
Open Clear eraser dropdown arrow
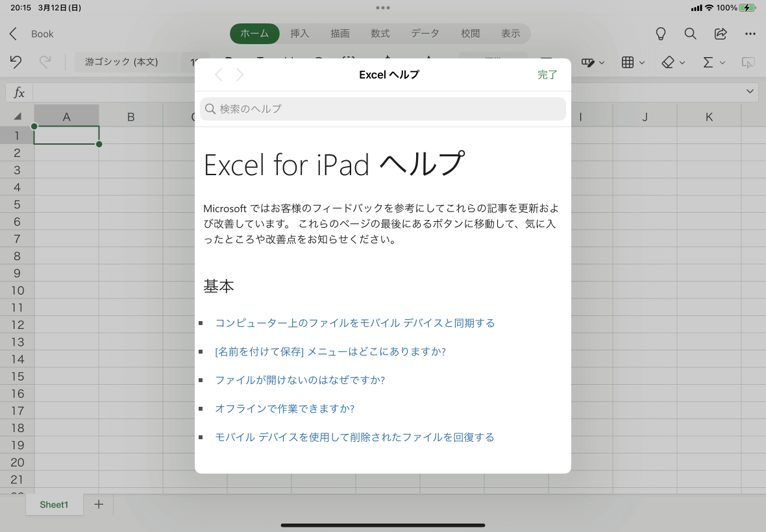[x=682, y=62]
